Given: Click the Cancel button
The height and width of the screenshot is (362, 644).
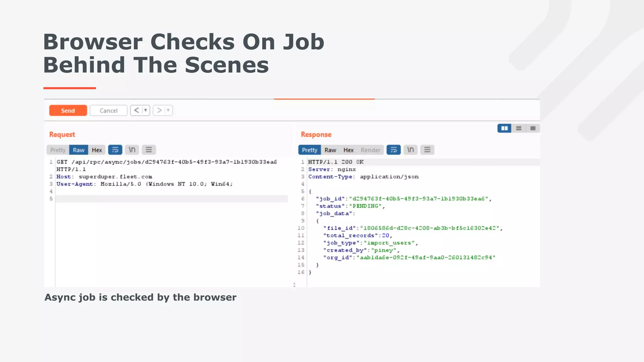Looking at the screenshot, I should click(108, 110).
